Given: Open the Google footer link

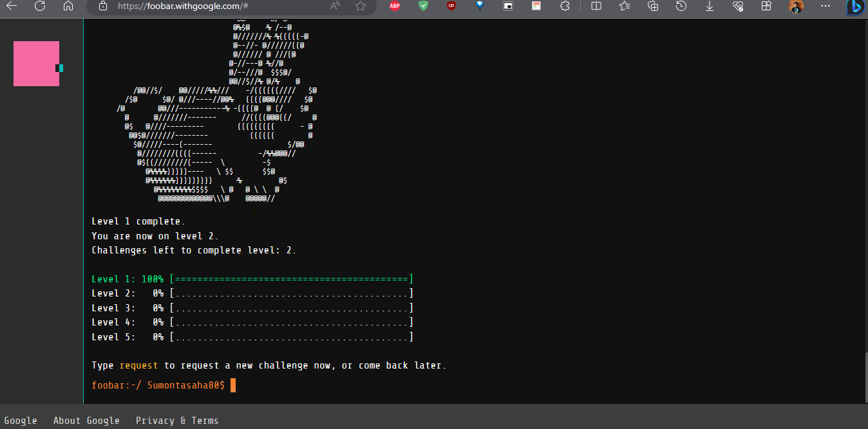Looking at the screenshot, I should [21, 421].
